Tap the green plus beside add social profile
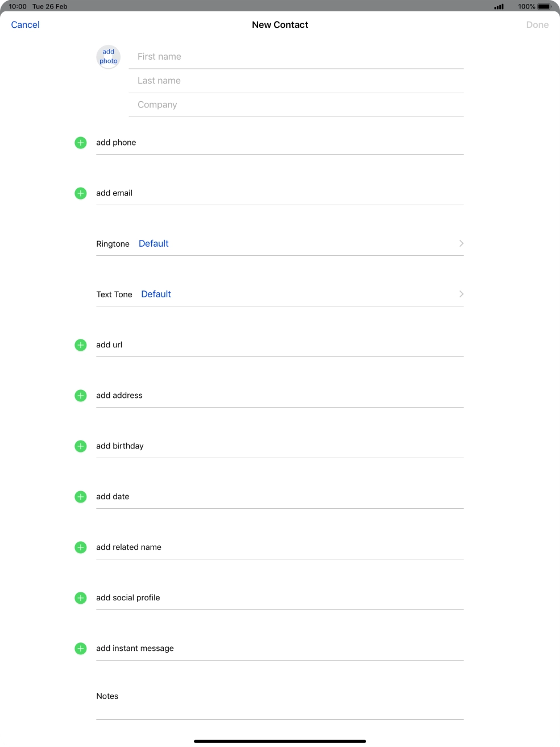Image resolution: width=560 pixels, height=747 pixels. coord(81,598)
